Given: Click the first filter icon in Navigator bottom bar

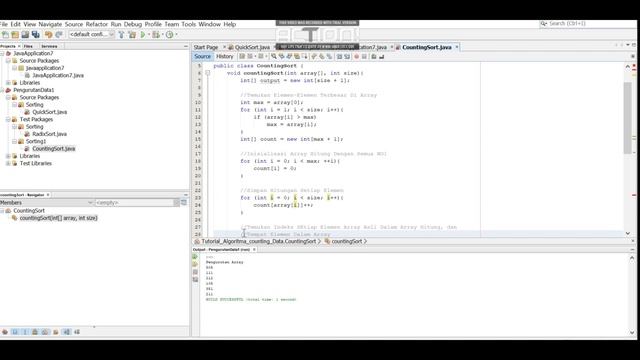Looking at the screenshot, I should point(5,332).
